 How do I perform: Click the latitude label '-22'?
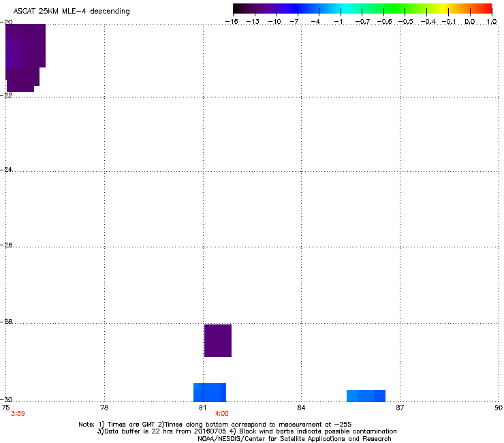click(x=6, y=95)
